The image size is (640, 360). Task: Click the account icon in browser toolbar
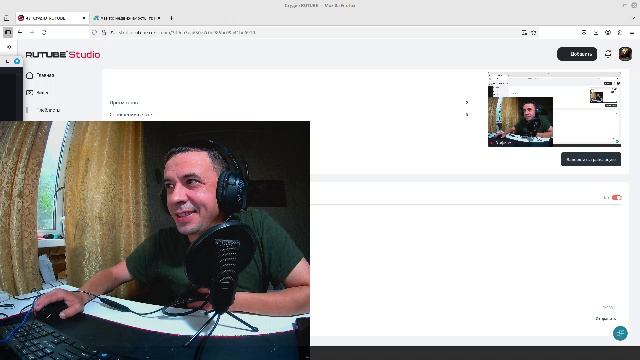coord(608,32)
